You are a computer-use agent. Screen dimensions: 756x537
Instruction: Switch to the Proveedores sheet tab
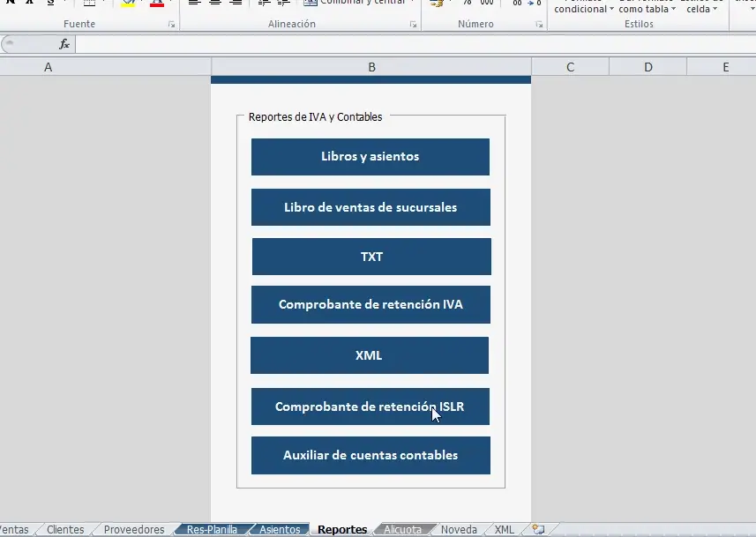[x=134, y=529]
